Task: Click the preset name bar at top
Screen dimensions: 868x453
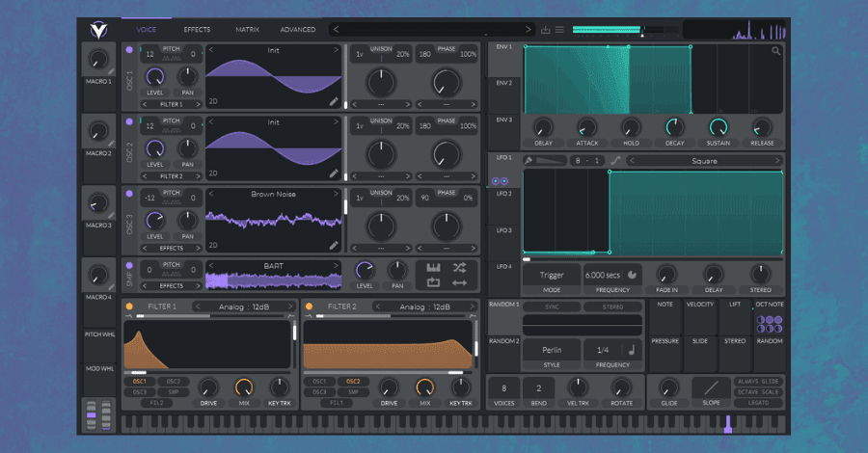Action: point(431,29)
